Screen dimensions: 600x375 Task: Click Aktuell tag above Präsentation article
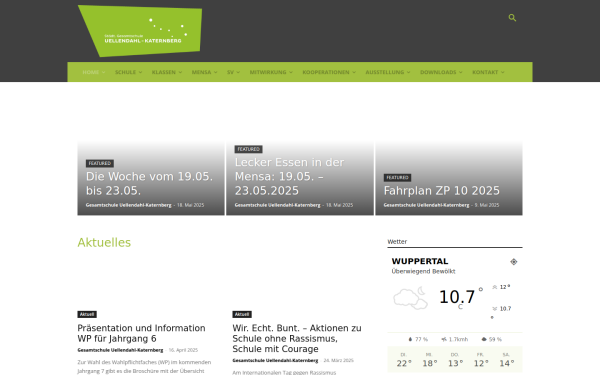coord(87,314)
